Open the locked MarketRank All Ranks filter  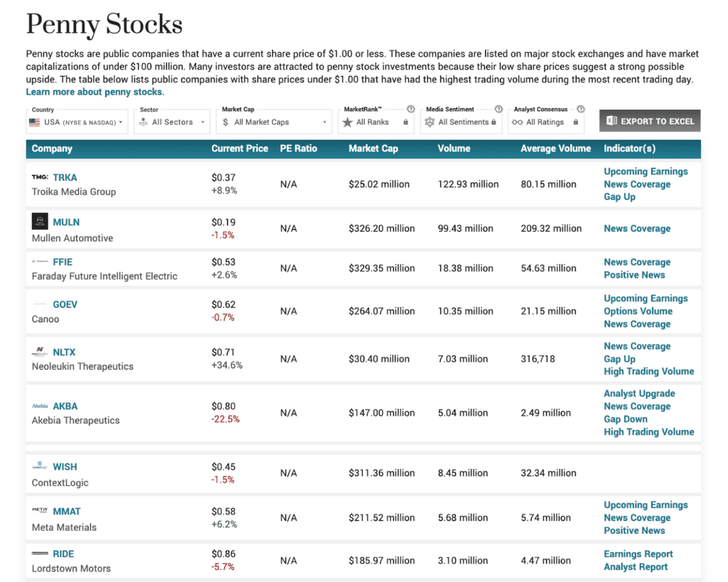coord(375,122)
